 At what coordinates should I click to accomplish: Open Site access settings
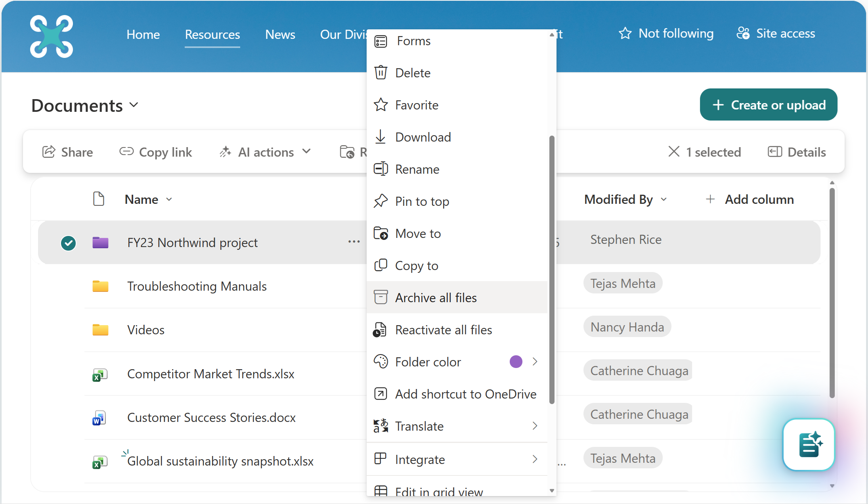pyautogui.click(x=776, y=33)
